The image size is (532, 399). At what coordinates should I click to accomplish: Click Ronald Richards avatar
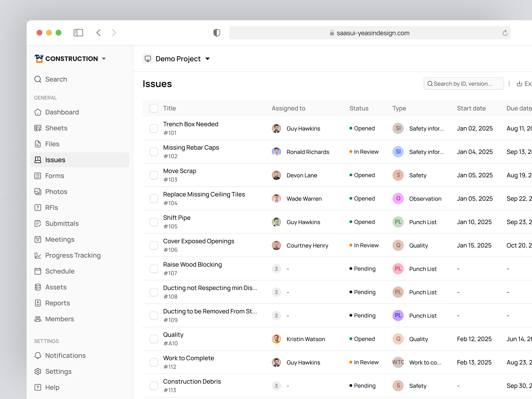tap(276, 152)
